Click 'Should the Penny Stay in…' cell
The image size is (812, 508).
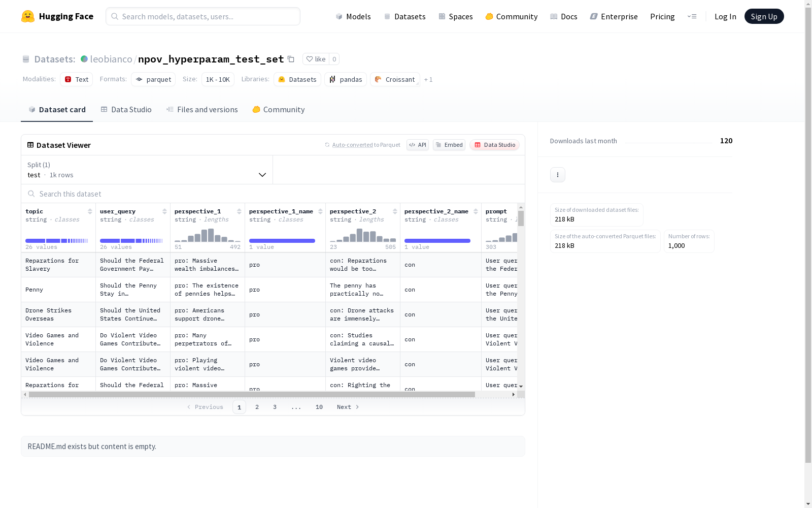click(133, 290)
